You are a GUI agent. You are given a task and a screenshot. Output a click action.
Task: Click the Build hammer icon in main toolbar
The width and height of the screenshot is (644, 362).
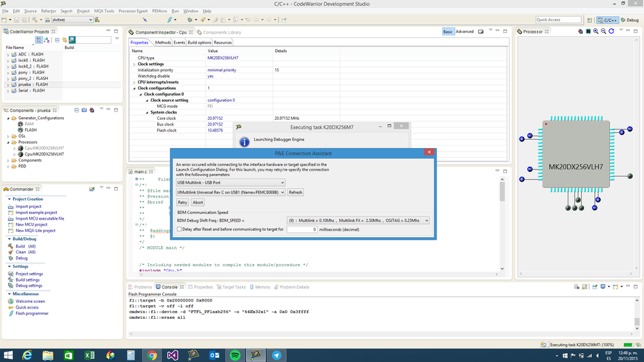coord(35,20)
